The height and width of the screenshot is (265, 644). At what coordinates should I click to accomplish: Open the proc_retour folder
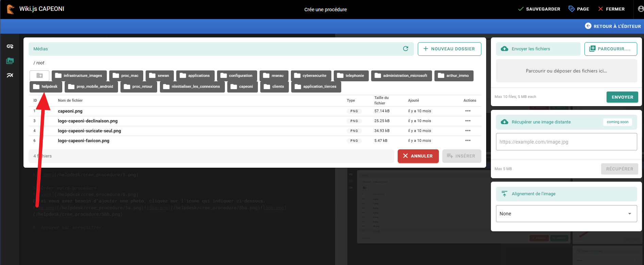tap(139, 86)
